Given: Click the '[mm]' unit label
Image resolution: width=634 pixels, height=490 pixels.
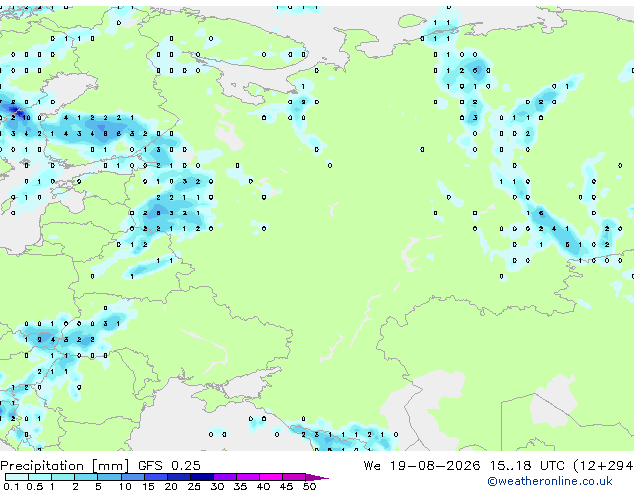Looking at the screenshot, I should click(x=110, y=466).
